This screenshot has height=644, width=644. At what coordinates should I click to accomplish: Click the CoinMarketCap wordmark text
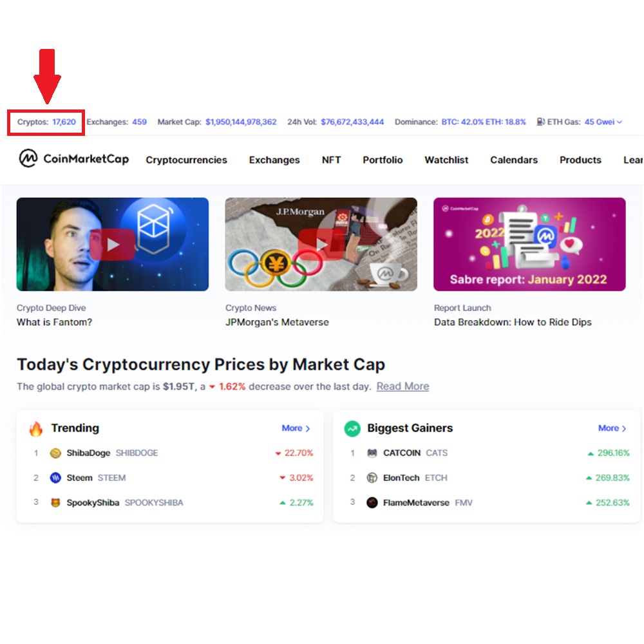[x=86, y=159]
